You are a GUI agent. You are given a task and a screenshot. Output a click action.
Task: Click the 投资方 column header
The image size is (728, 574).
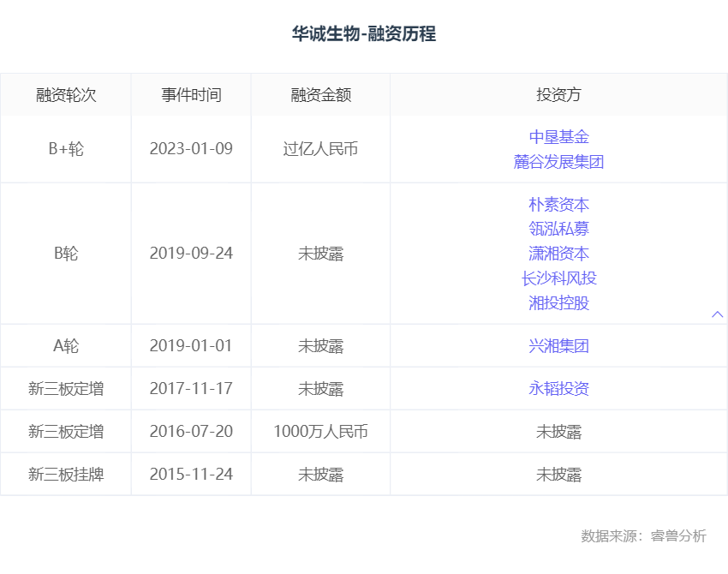(558, 95)
